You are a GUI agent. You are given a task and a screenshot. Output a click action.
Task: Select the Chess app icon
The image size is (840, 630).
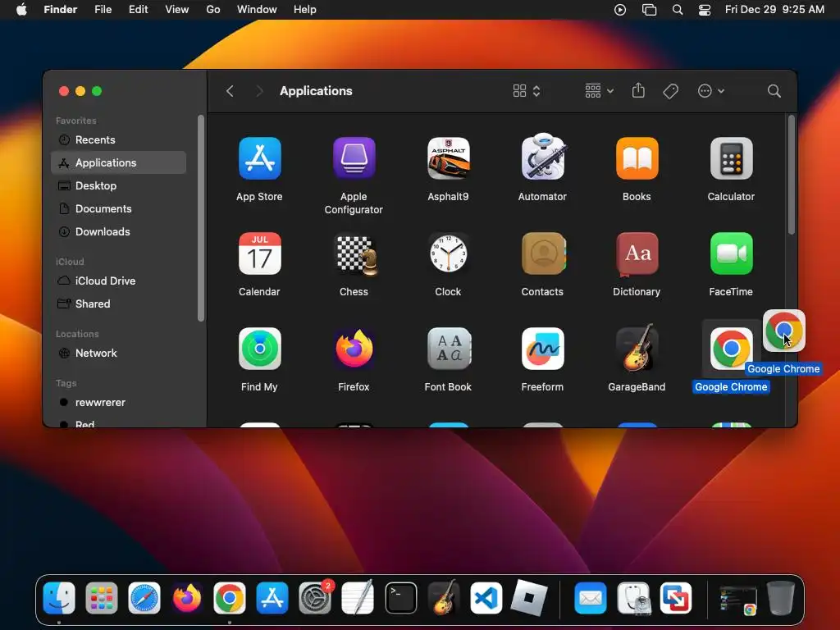[355, 254]
